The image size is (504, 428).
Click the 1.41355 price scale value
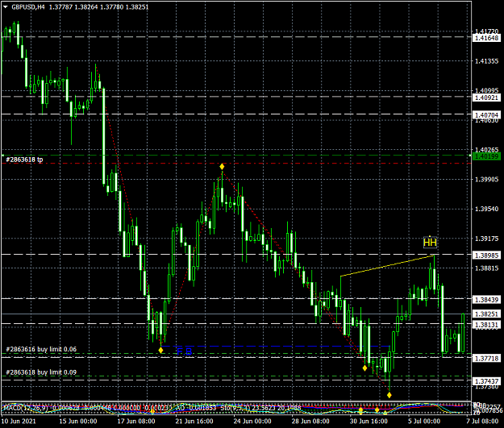pos(486,61)
